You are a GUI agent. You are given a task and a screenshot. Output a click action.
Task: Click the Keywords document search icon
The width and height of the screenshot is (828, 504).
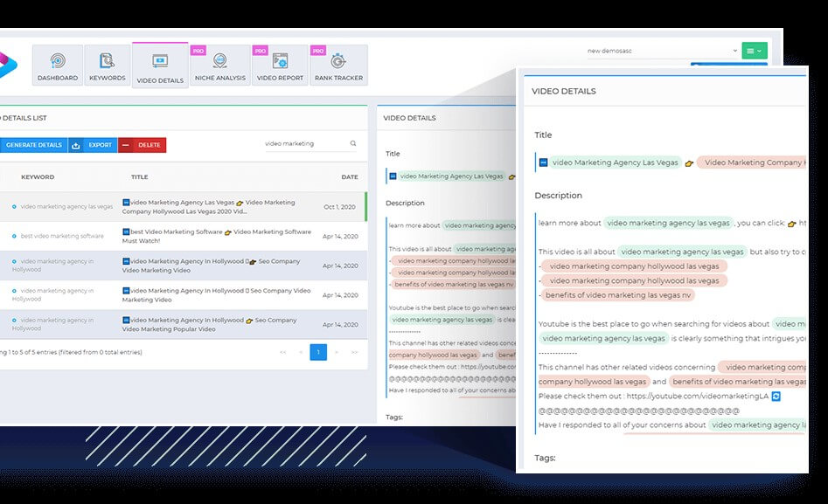click(x=108, y=60)
